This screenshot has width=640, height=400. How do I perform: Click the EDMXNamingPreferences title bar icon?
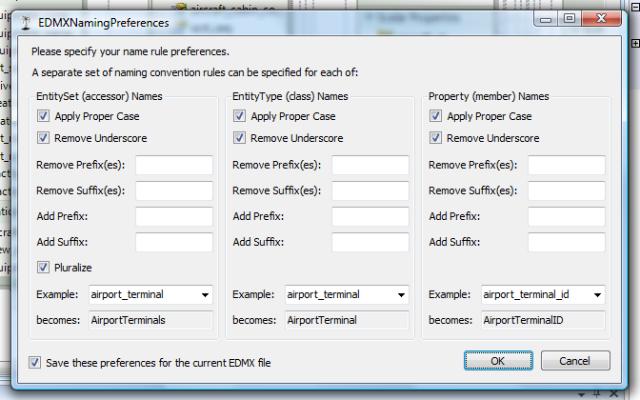(x=26, y=22)
